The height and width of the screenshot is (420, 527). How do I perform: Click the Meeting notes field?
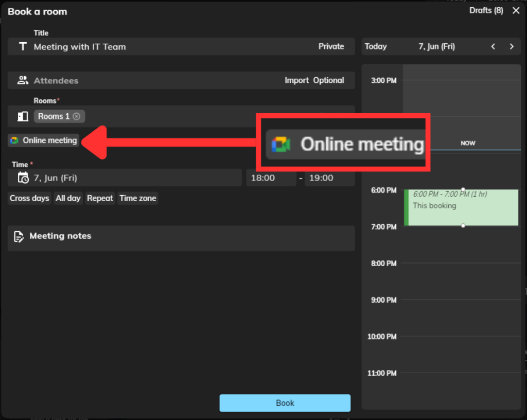click(x=181, y=238)
